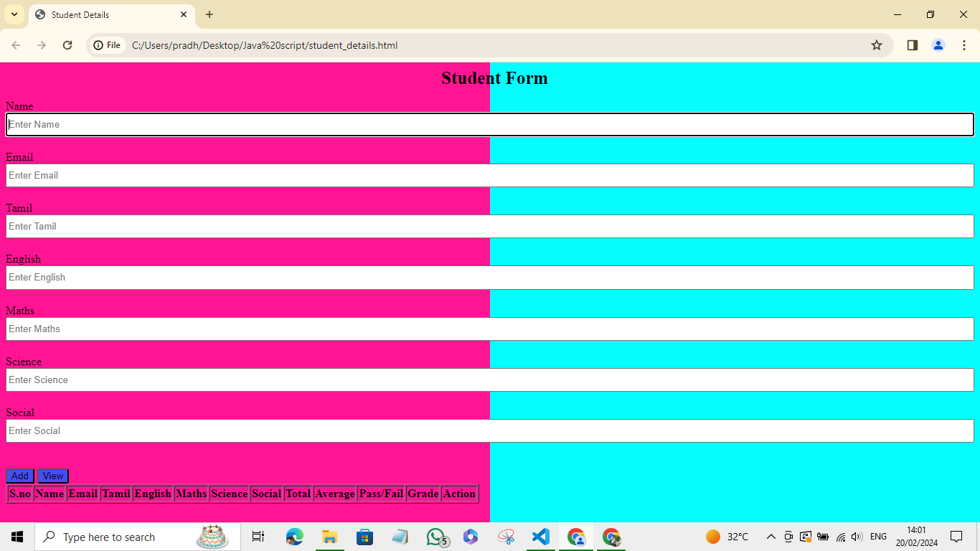Bookmark this page with the star icon
Screen dimensions: 980x551
(876, 45)
